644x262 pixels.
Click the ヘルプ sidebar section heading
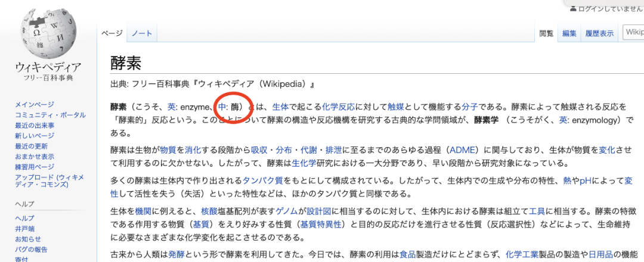[24, 204]
